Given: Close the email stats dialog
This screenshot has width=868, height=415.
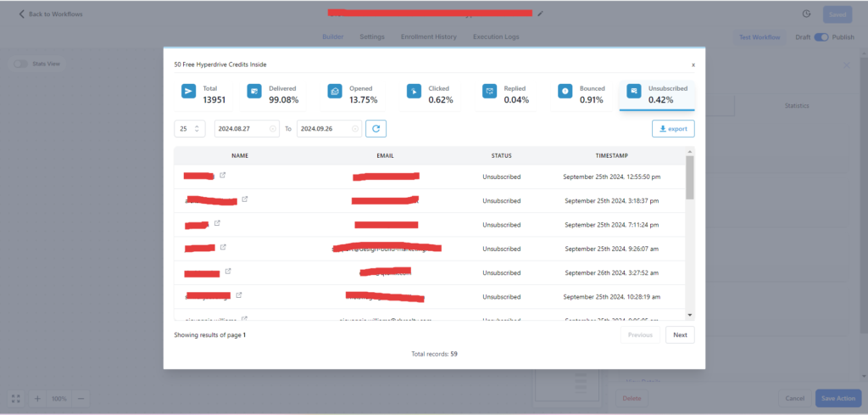Looking at the screenshot, I should point(693,64).
